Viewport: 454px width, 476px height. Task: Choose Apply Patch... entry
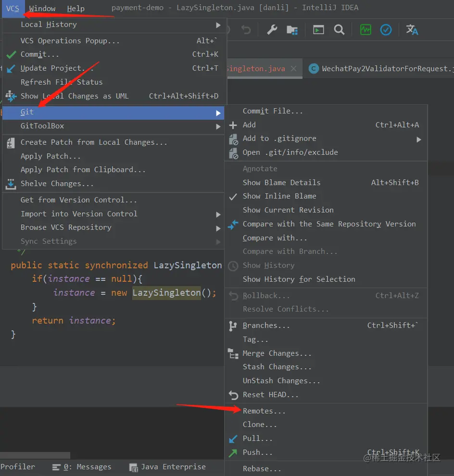[x=113, y=156]
